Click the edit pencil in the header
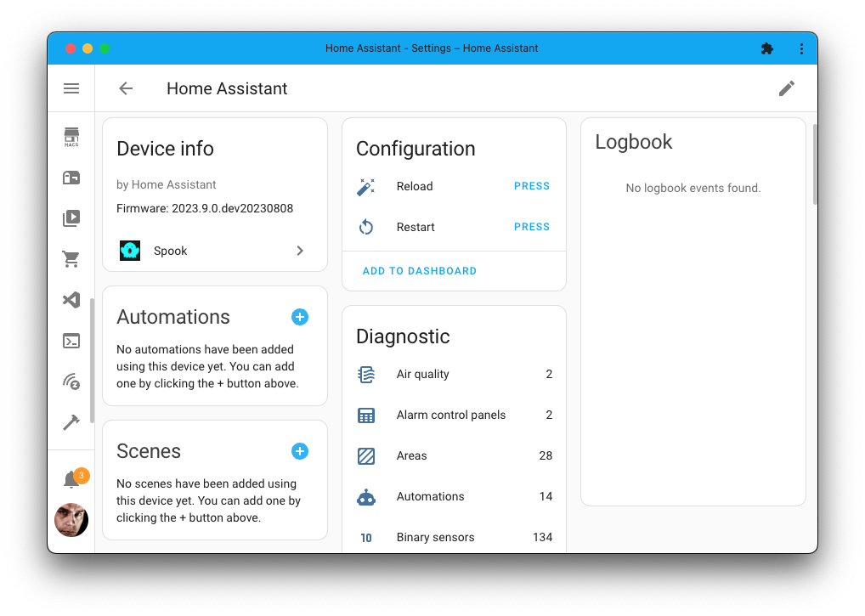The image size is (865, 616). 786,88
